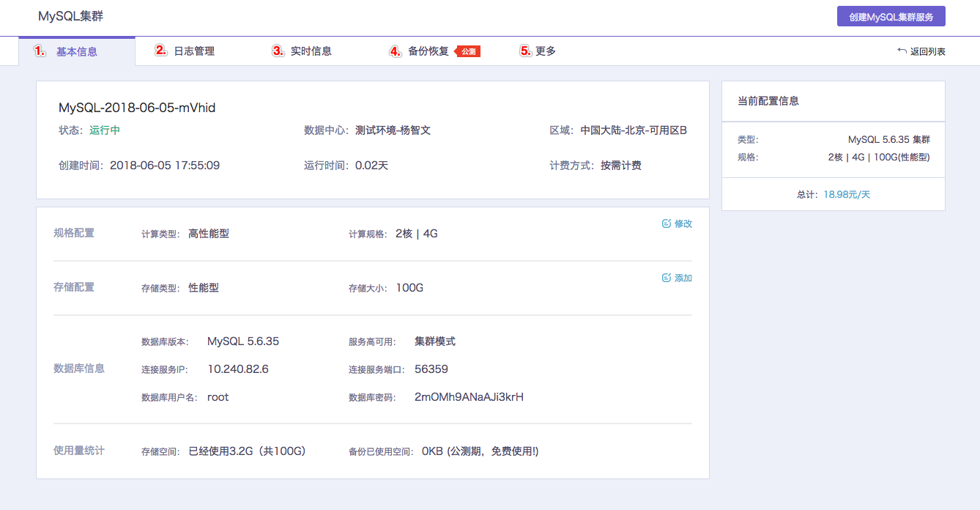Screen dimensions: 980x510
Task: Click 创建MySQL集群服务 button
Action: [891, 16]
